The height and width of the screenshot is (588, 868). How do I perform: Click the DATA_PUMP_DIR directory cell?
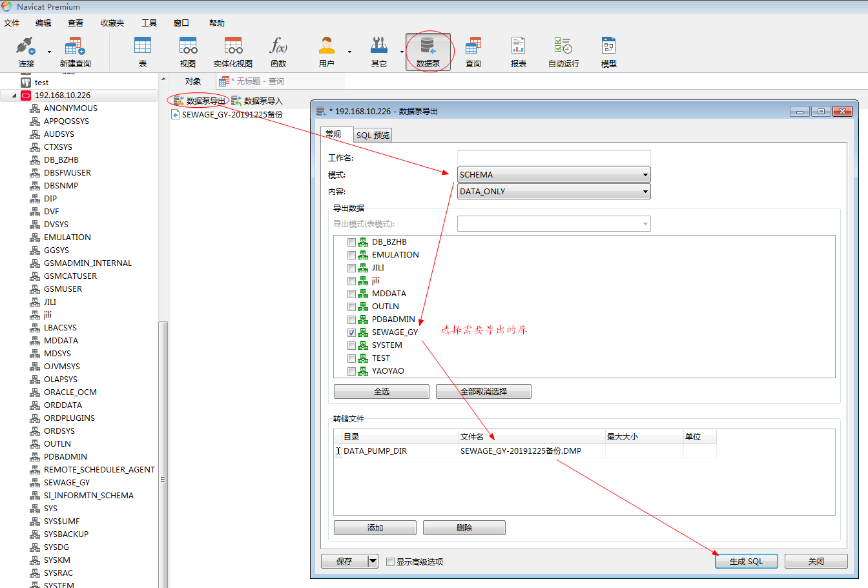(400, 451)
